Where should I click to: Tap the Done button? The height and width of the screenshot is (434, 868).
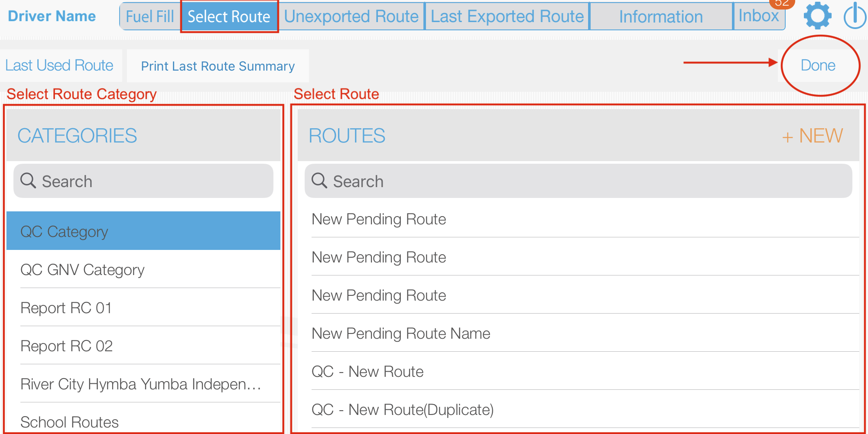(818, 65)
